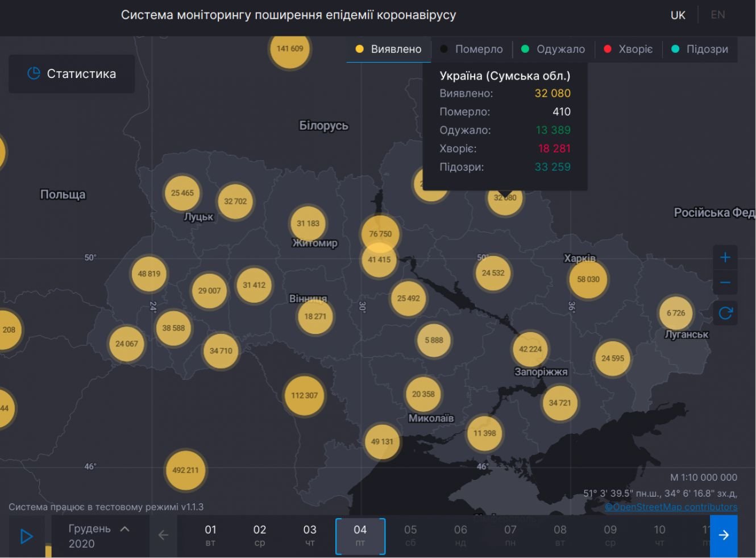This screenshot has height=558, width=756.
Task: Switch to the Хворіє indicator
Action: pos(628,49)
